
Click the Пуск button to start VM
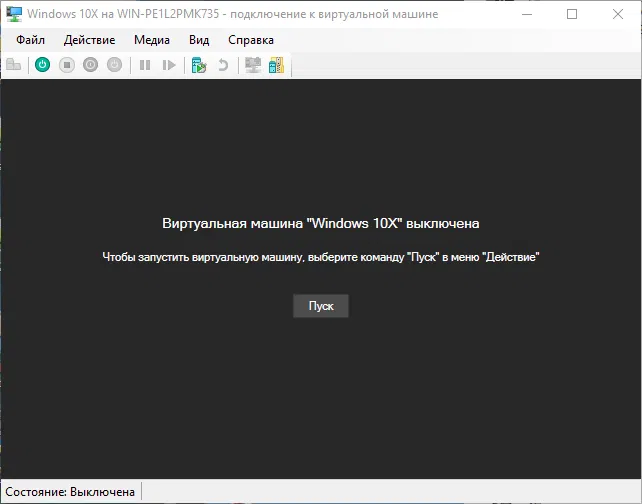click(x=321, y=306)
